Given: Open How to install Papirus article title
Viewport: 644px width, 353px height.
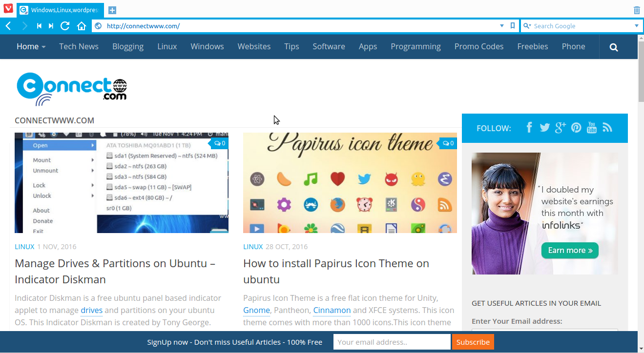Looking at the screenshot, I should [336, 271].
